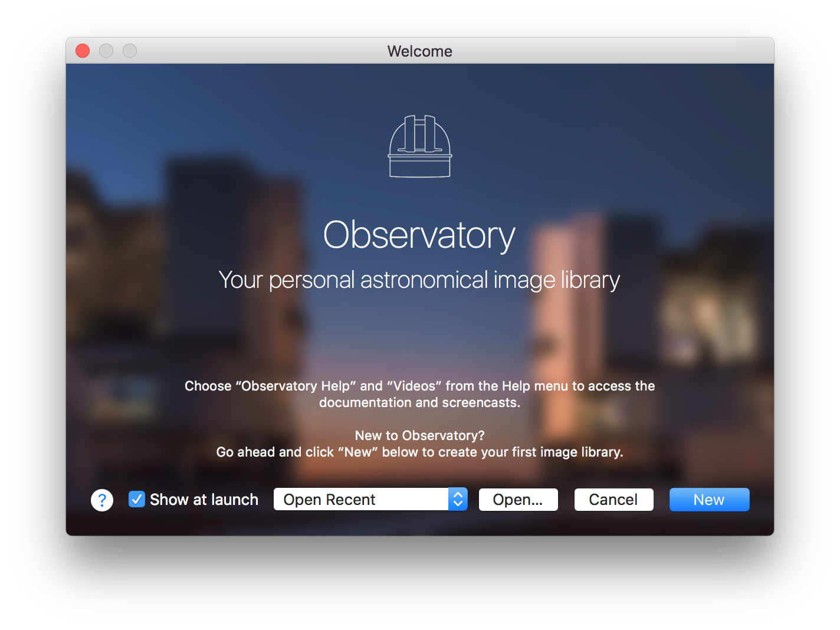Screen dimensions: 840x630
Task: Uncheck the Show at launch checkbox
Action: (136, 499)
